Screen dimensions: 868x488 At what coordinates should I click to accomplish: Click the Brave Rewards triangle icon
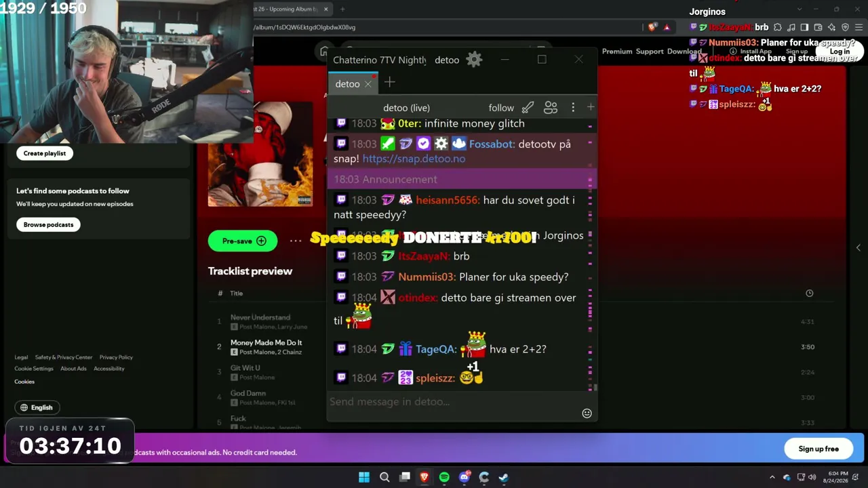tap(667, 27)
